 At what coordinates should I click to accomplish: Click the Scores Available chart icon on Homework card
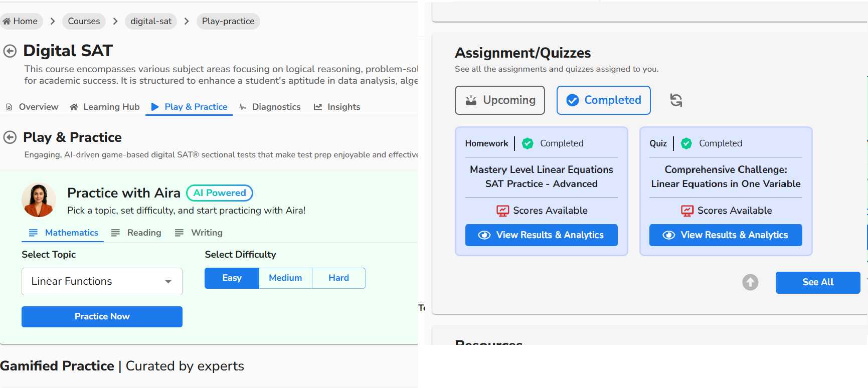point(504,211)
